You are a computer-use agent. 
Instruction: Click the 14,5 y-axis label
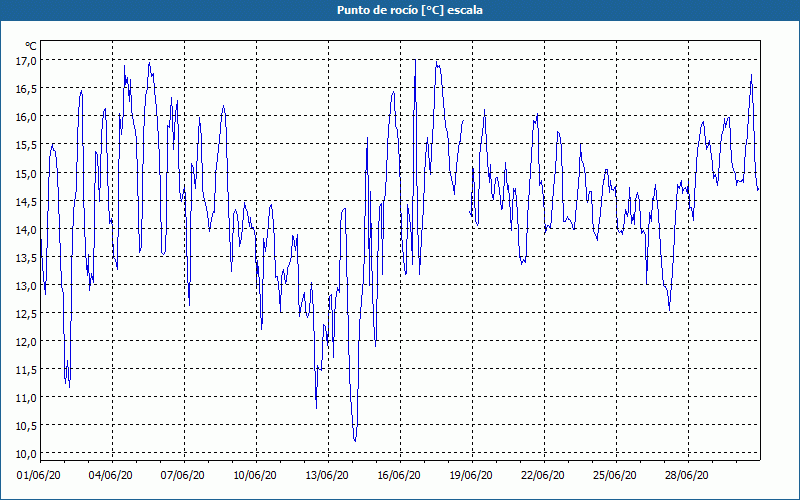coord(27,201)
